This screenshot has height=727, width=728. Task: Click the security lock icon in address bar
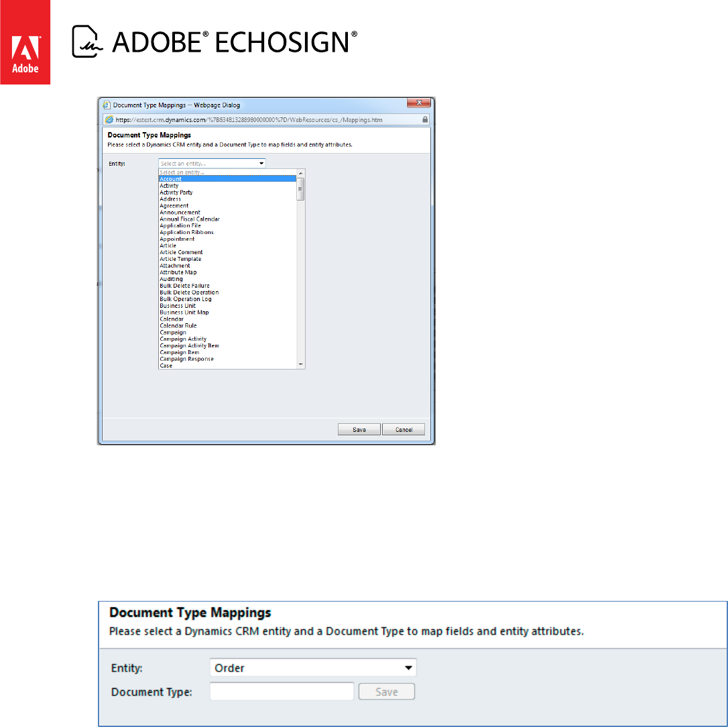point(425,120)
